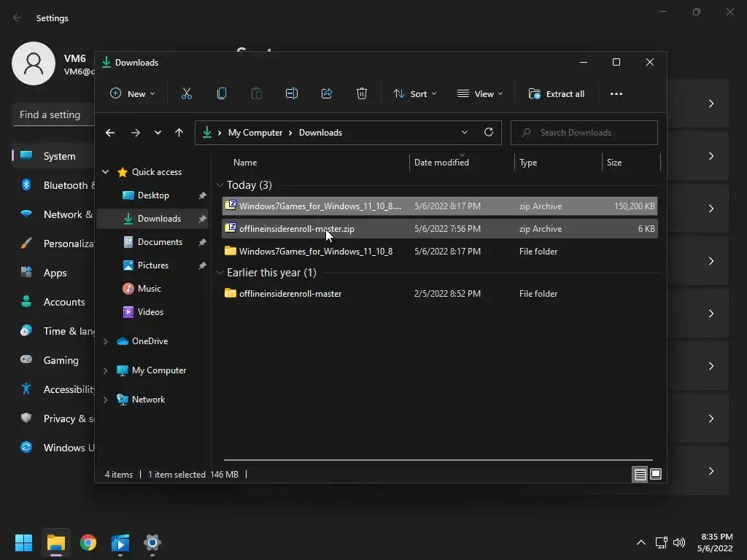The width and height of the screenshot is (747, 560).
Task: Refresh the Downloads folder
Action: (488, 133)
